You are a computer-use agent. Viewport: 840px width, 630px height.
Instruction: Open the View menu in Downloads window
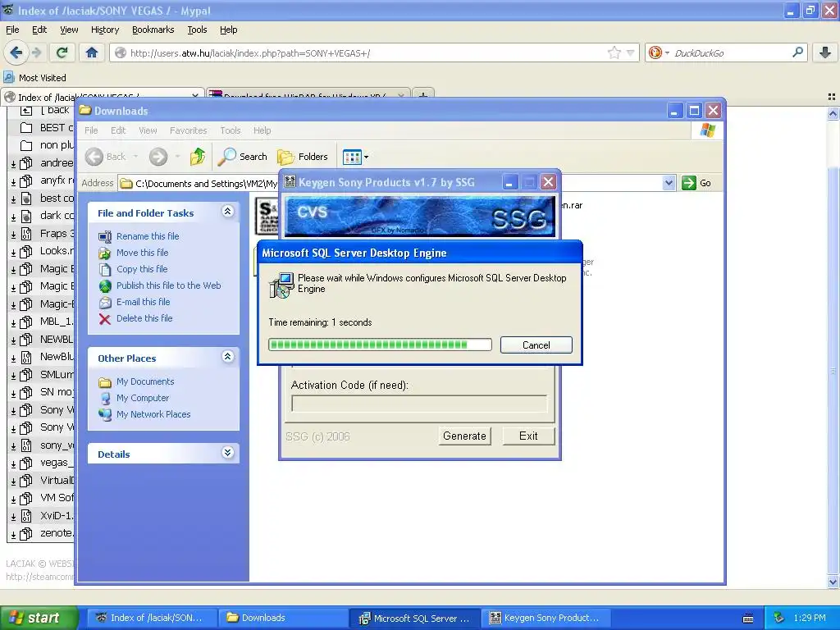point(148,130)
